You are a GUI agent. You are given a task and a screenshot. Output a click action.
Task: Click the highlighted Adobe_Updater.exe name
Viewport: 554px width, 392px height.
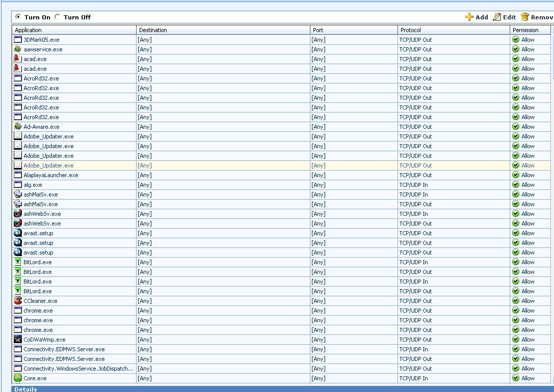pos(48,165)
